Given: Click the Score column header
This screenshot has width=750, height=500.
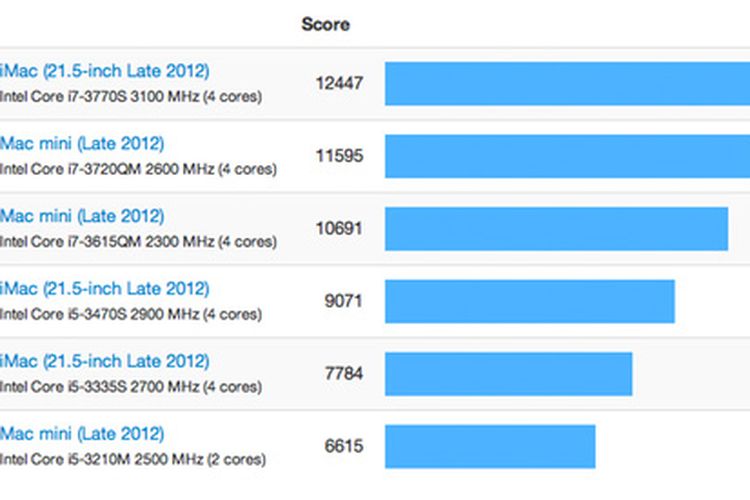Looking at the screenshot, I should click(326, 24).
